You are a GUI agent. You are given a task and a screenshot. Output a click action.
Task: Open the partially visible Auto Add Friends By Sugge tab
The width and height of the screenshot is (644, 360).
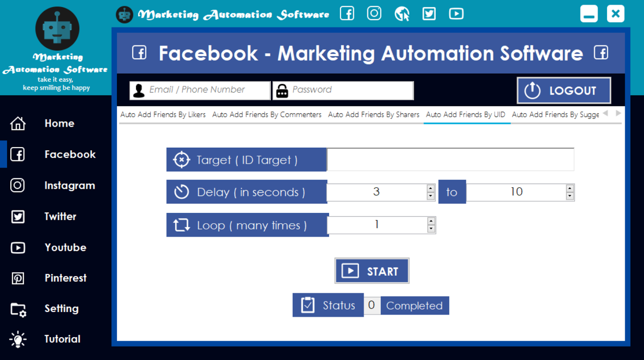click(x=555, y=115)
